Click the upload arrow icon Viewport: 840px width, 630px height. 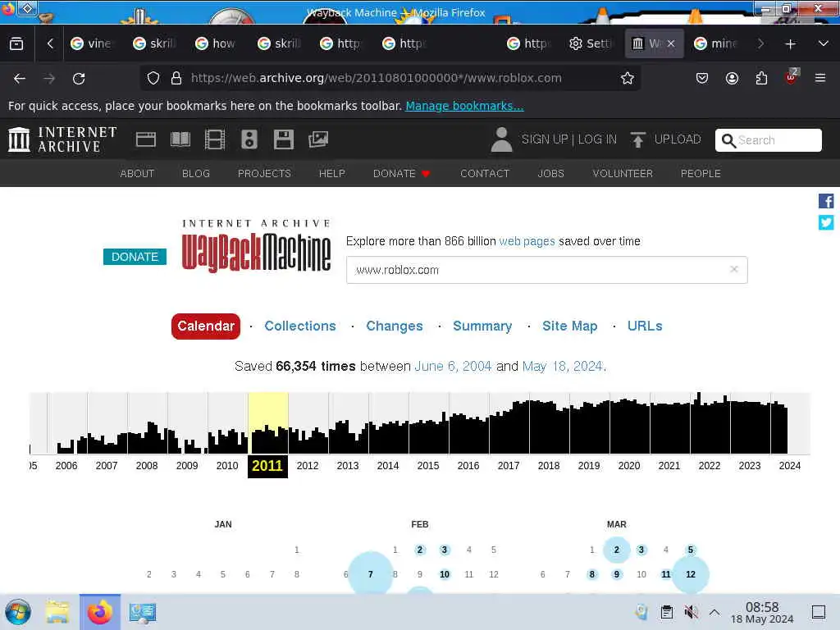pos(637,139)
